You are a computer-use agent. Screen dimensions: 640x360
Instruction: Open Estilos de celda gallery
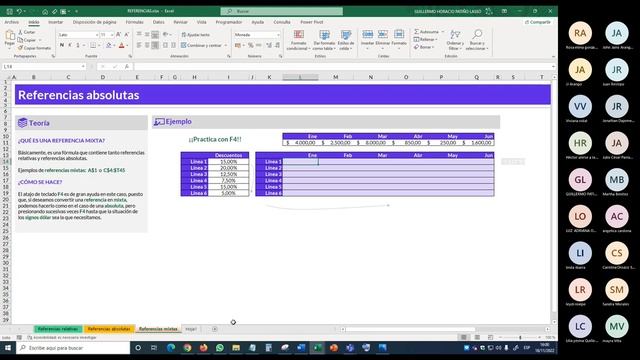pyautogui.click(x=346, y=40)
